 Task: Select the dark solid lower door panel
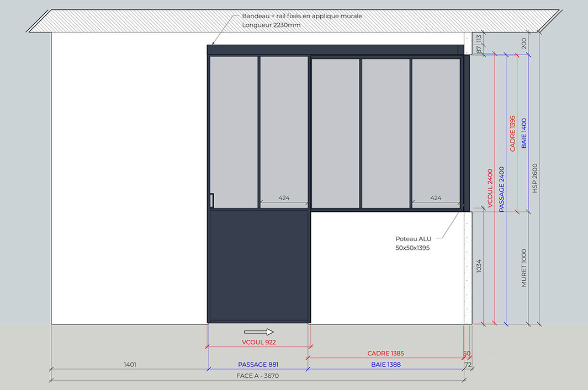click(258, 266)
